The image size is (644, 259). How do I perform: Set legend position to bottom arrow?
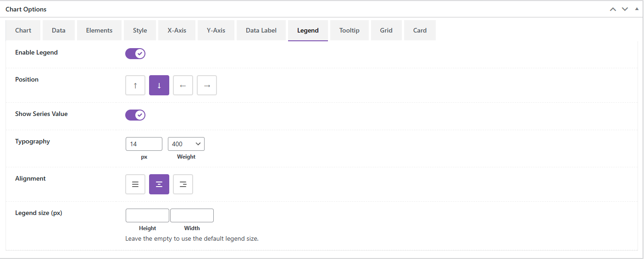pyautogui.click(x=159, y=85)
